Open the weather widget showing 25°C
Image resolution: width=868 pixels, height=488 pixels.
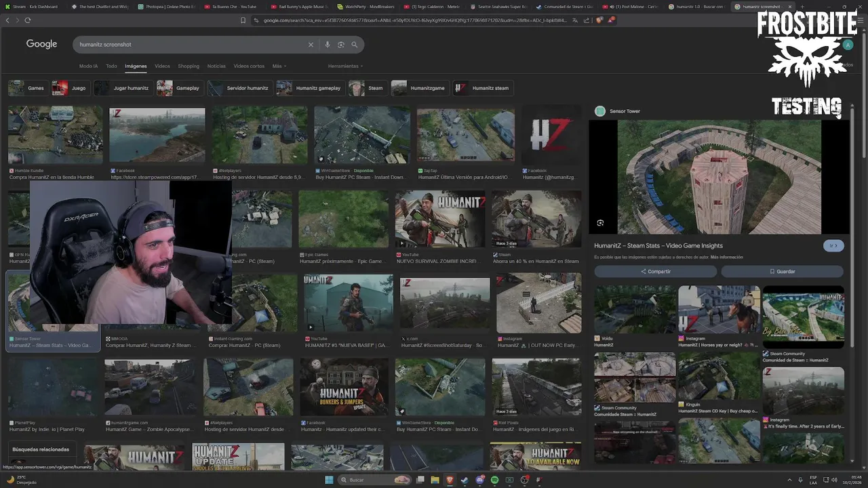20,480
